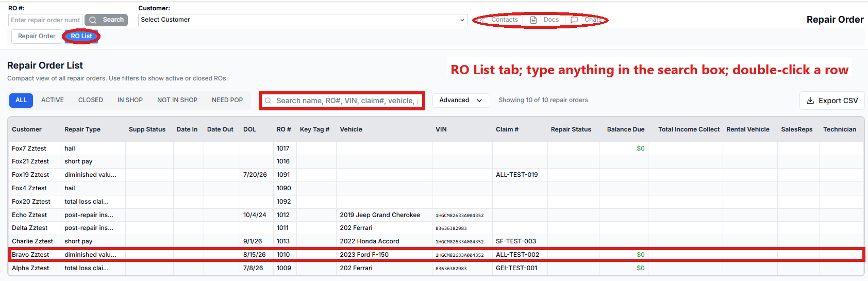Filter by NEED POP orders
868x281 pixels.
[x=227, y=100]
